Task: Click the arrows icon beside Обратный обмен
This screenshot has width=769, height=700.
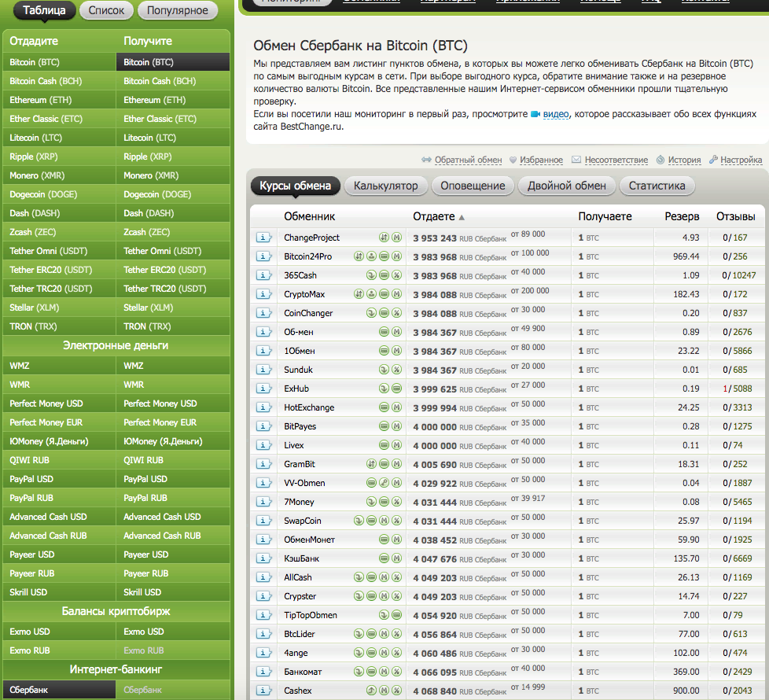Action: click(x=426, y=160)
